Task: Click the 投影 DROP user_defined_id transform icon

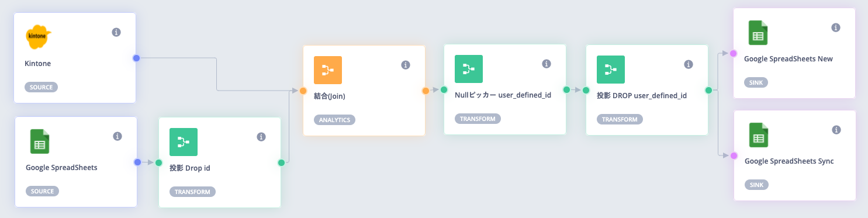Action: [x=611, y=70]
